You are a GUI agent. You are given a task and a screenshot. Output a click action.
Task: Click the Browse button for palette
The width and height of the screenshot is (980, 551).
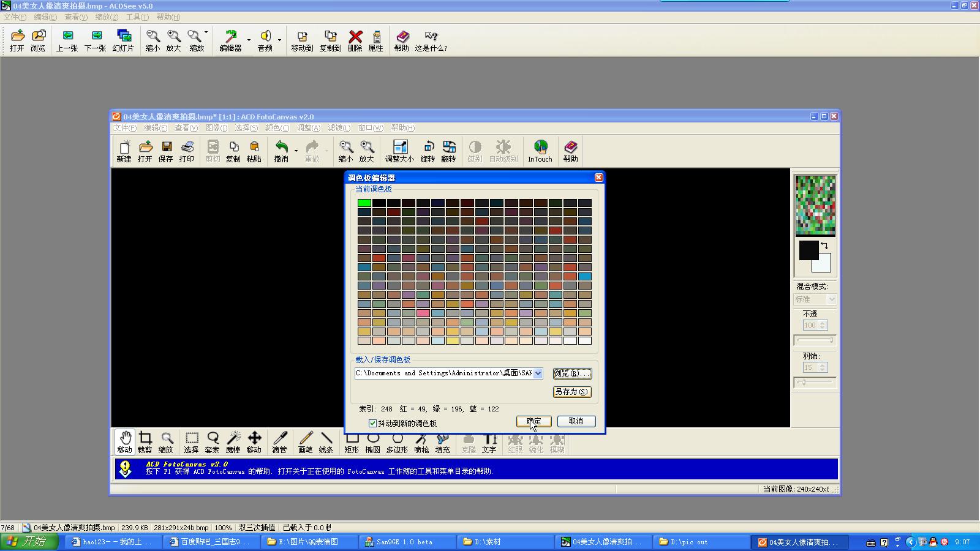[x=571, y=373]
